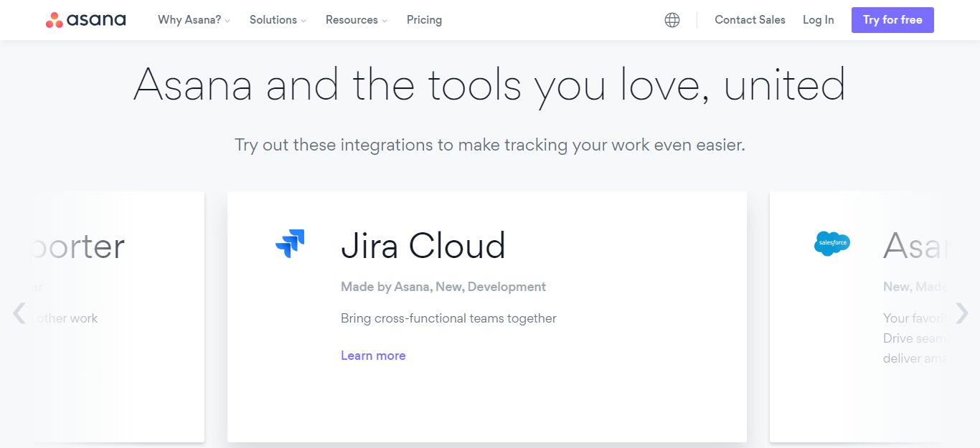Click Learn more on Jira Cloud card
Viewport: 980px width, 448px height.
pyautogui.click(x=373, y=356)
